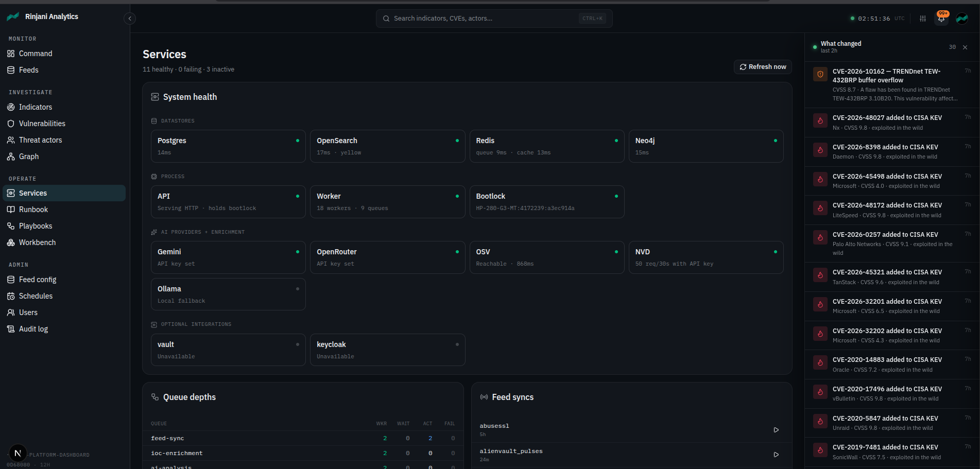Screen dimensions: 980x469
Task: Open the user profile avatar
Action: point(962,19)
